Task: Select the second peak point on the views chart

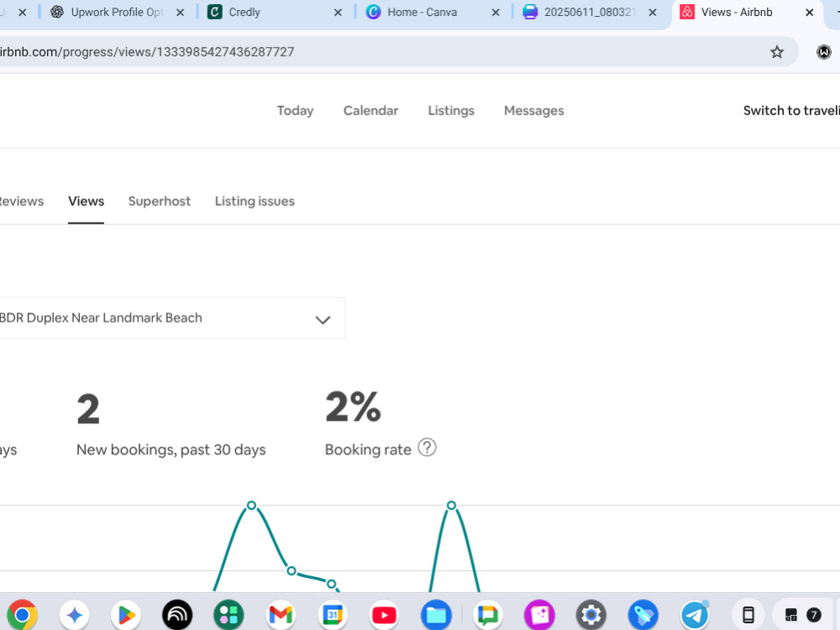Action: [451, 505]
